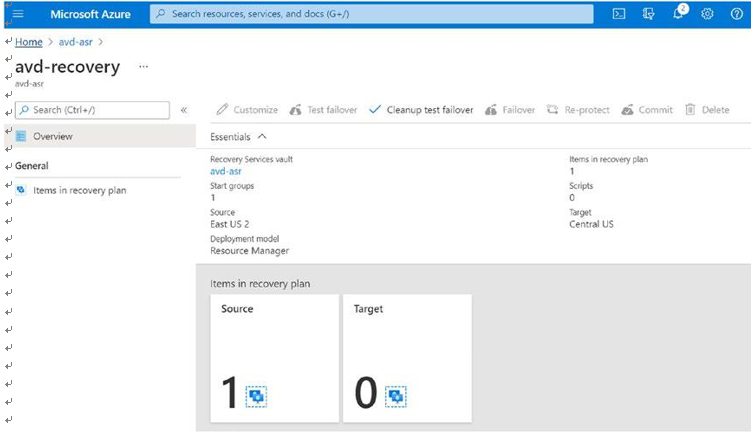Open the avd-asr breadcrumb link
The height and width of the screenshot is (435, 755).
[76, 42]
